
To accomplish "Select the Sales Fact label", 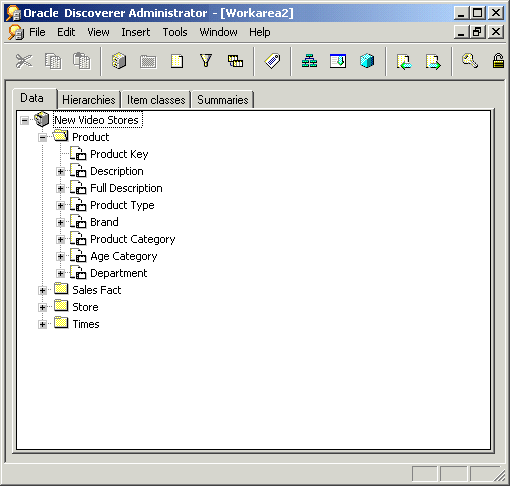I will (97, 290).
